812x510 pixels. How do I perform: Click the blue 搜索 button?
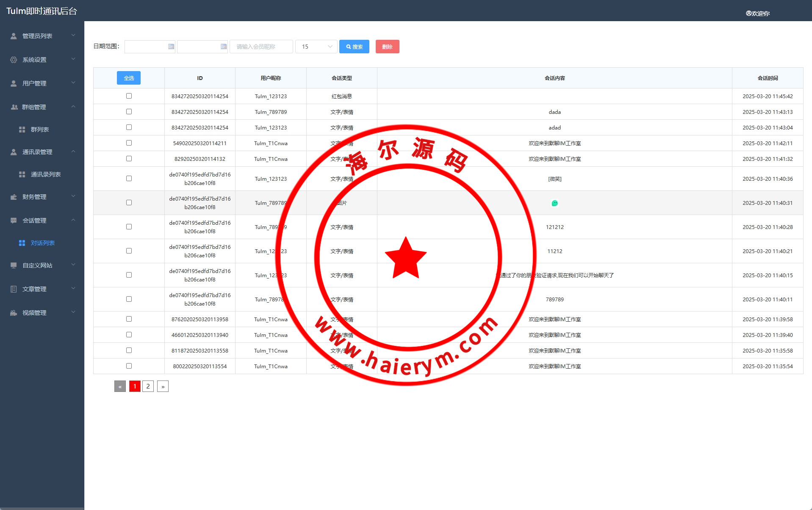coord(354,47)
